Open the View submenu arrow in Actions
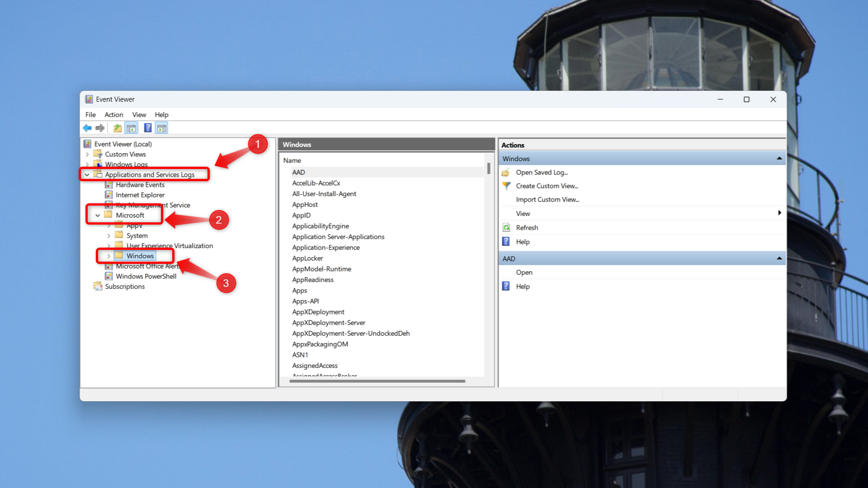This screenshot has height=488, width=868. (x=779, y=213)
